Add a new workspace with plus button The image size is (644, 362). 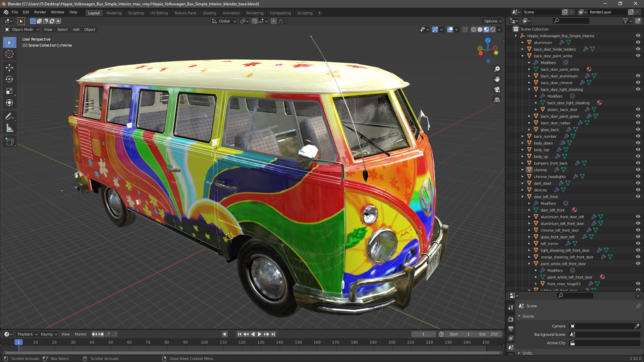tap(319, 13)
